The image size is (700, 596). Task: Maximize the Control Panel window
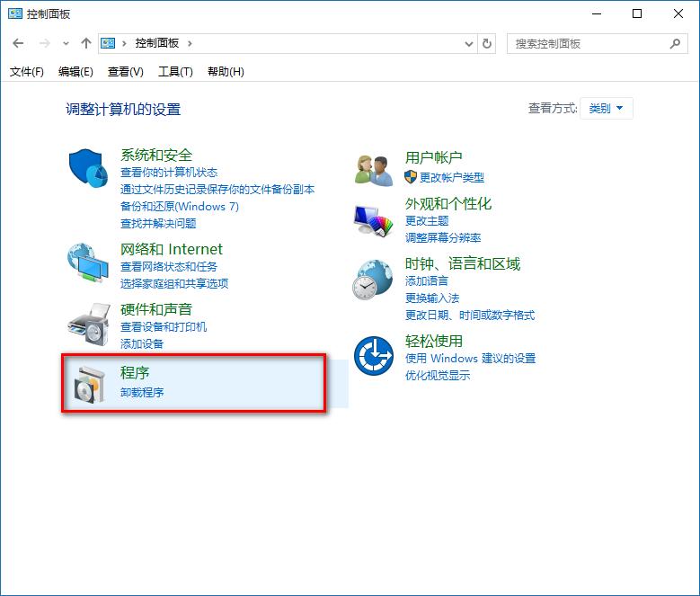coord(637,13)
